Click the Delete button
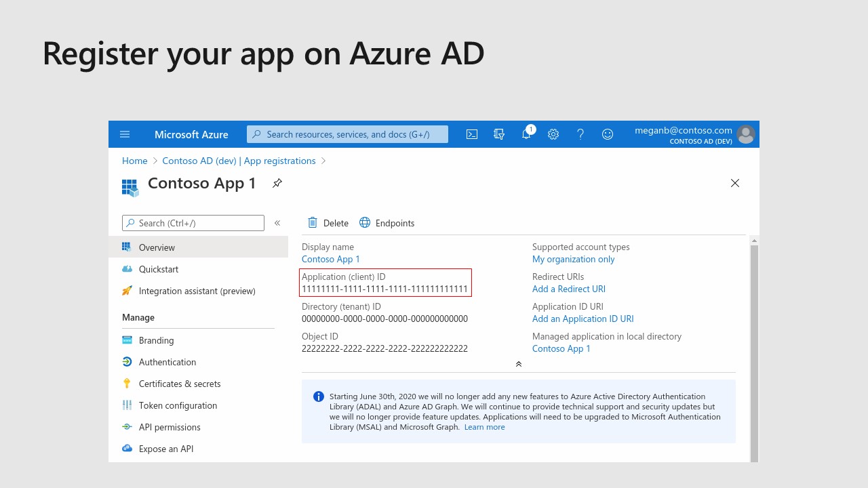 point(328,223)
